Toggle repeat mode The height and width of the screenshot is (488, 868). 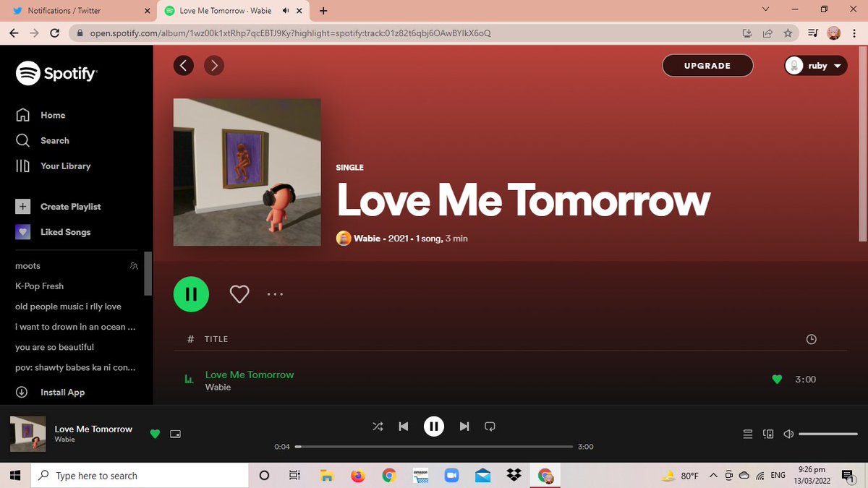490,427
